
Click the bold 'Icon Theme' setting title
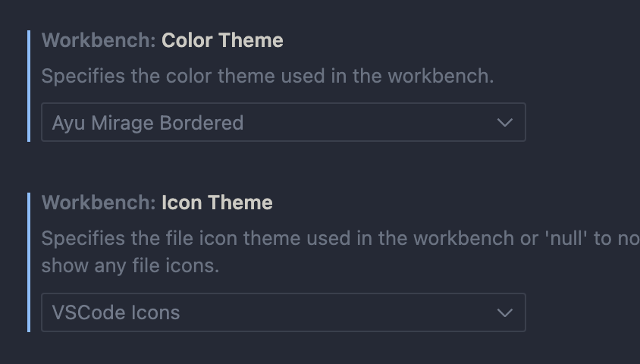pyautogui.click(x=217, y=202)
